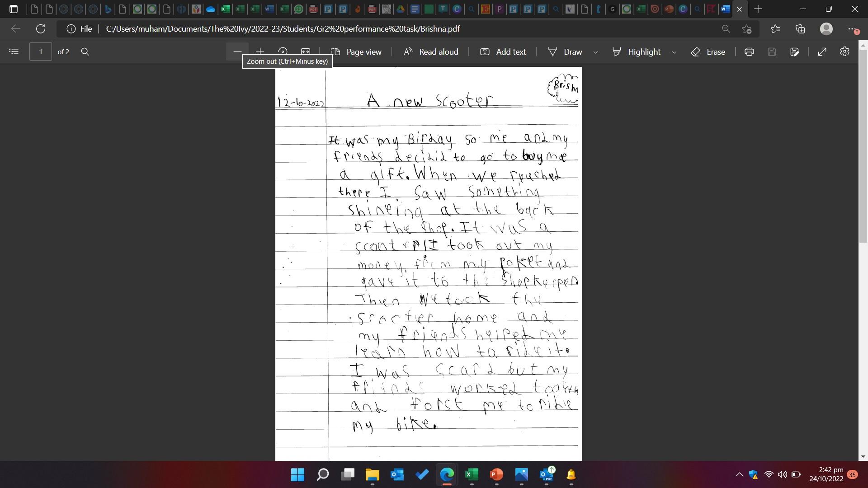The image size is (868, 488).
Task: Click the find in PDF search icon
Action: tap(85, 52)
